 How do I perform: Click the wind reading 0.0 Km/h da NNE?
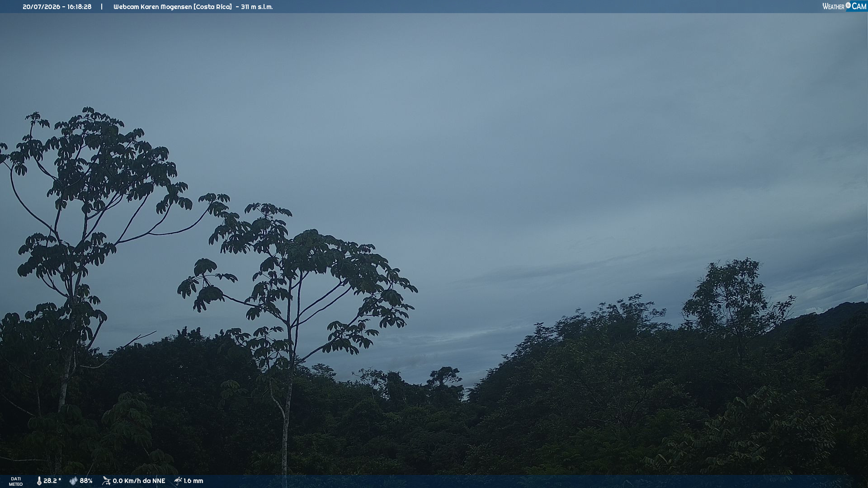(139, 481)
